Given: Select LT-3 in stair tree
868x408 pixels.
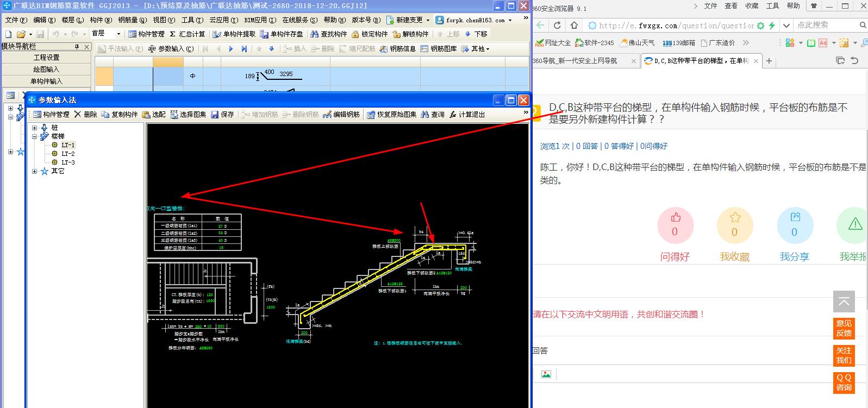Looking at the screenshot, I should pos(68,162).
